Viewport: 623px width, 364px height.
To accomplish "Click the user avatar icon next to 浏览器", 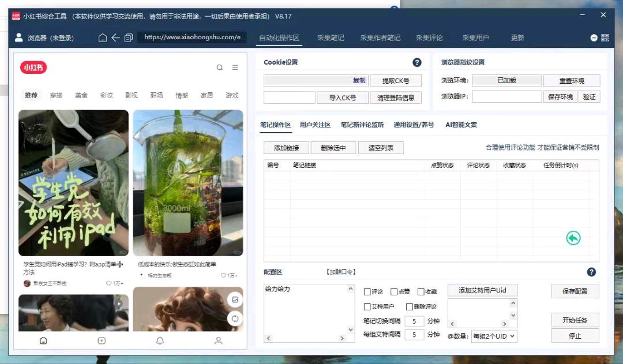I will pos(18,37).
